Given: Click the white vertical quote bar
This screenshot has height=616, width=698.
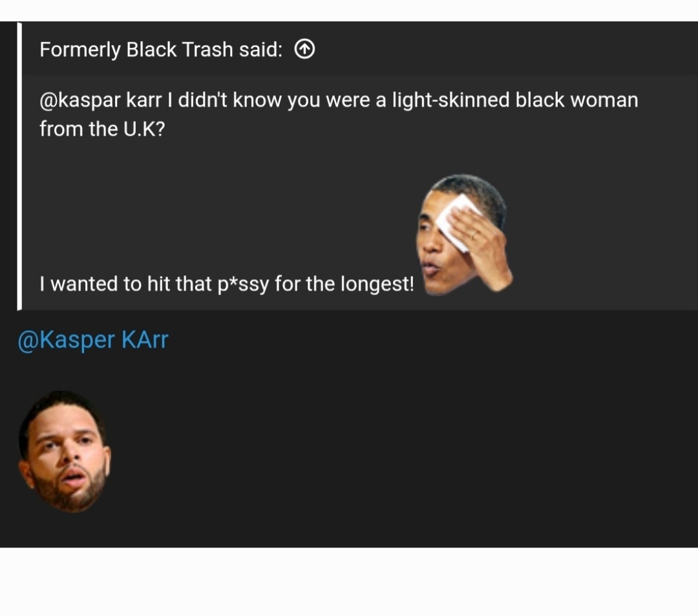Looking at the screenshot, I should 19,166.
